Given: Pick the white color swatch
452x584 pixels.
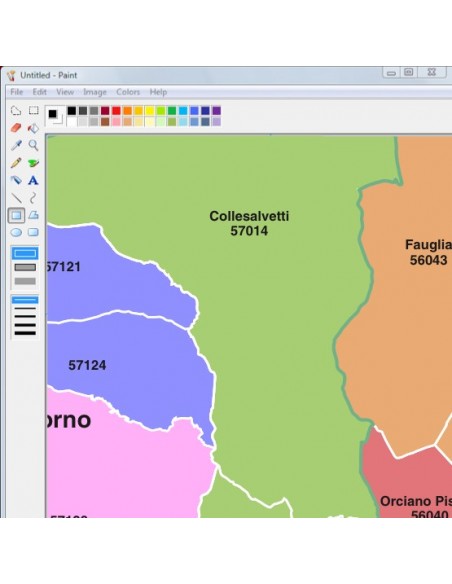Looking at the screenshot, I should (x=71, y=121).
